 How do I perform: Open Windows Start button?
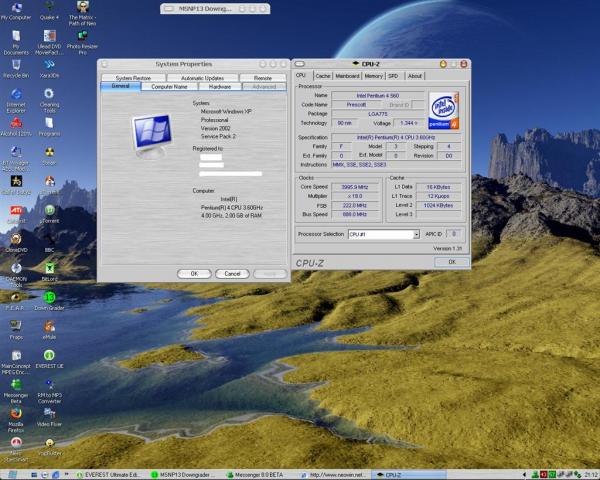(x=11, y=475)
